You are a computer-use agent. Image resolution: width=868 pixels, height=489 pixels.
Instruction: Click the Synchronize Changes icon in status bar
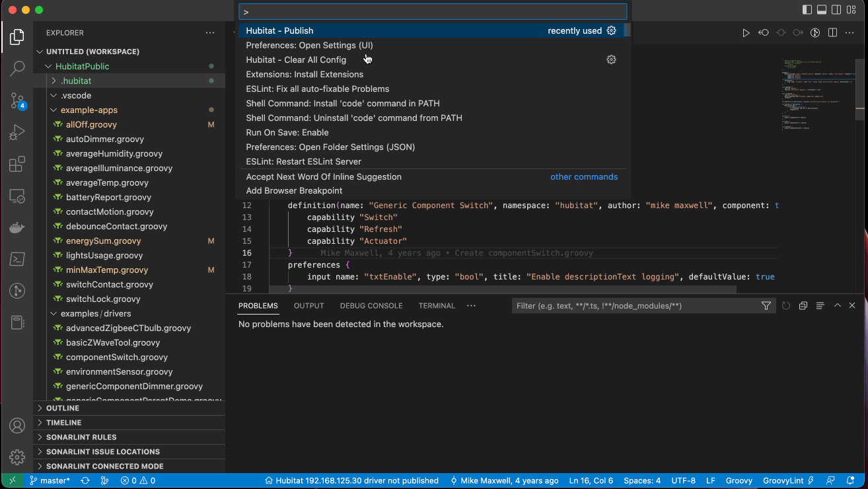(x=85, y=480)
